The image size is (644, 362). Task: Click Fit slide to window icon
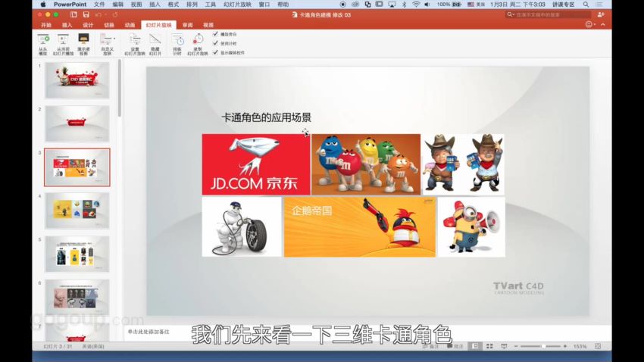pyautogui.click(x=598, y=346)
